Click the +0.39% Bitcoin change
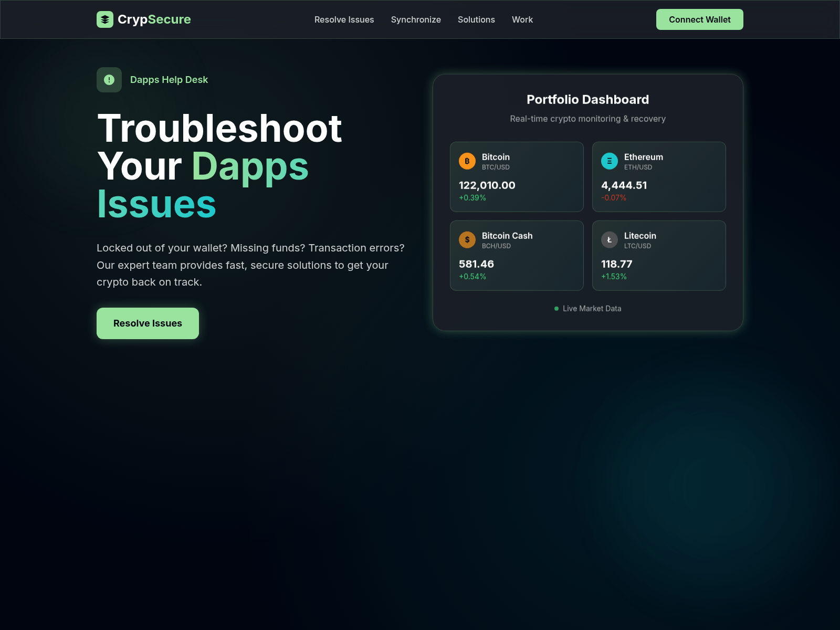The height and width of the screenshot is (630, 840). pos(472,198)
